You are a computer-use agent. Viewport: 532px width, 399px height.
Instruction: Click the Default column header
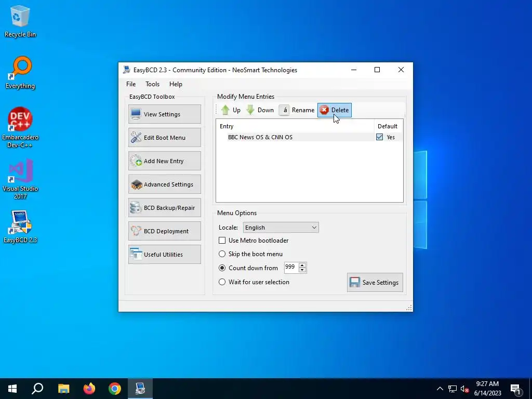[x=388, y=126]
